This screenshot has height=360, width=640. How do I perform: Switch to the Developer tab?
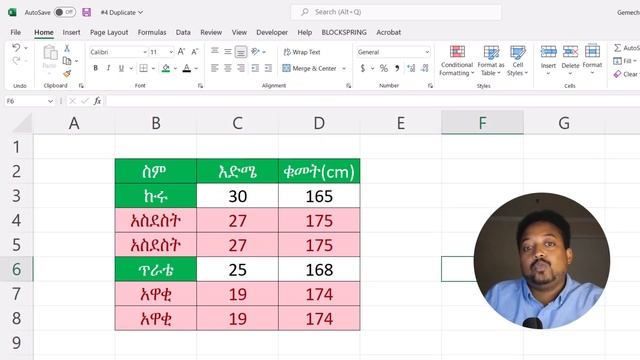(272, 32)
